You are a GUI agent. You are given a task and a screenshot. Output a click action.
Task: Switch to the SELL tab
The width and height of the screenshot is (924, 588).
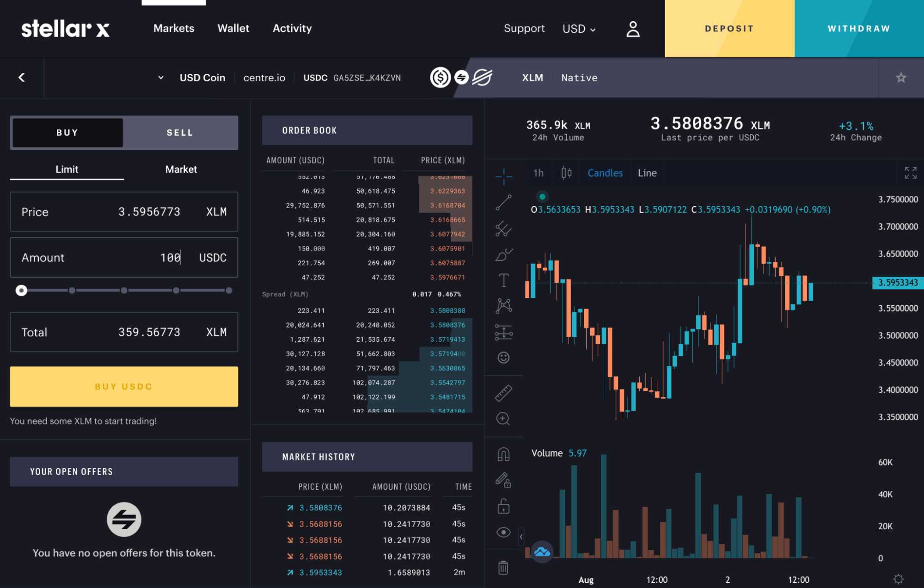click(180, 133)
